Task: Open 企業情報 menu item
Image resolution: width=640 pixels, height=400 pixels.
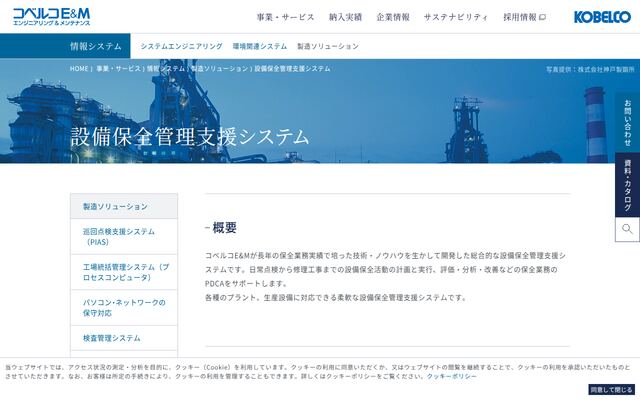Action: click(393, 17)
